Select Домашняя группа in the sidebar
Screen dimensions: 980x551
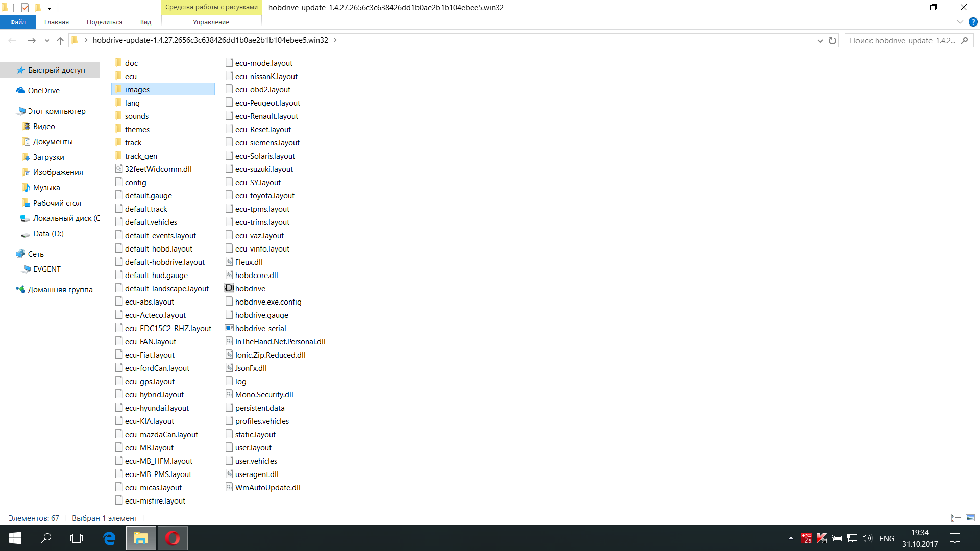(60, 289)
